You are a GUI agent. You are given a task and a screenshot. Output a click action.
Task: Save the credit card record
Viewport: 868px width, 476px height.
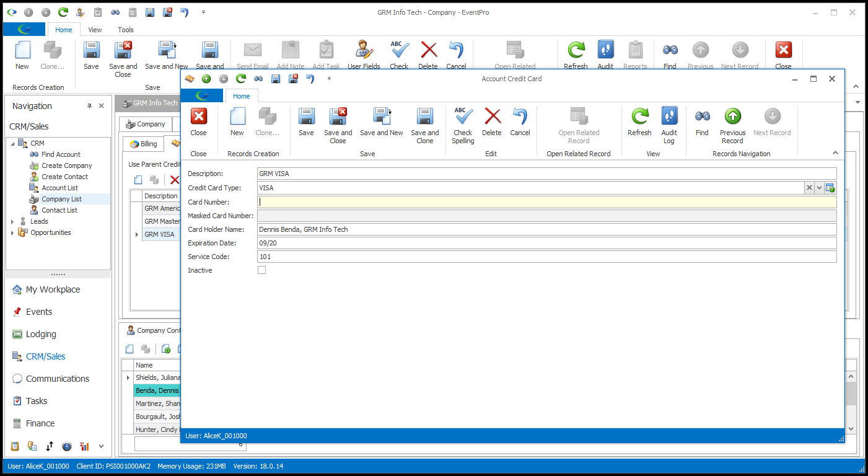point(306,121)
